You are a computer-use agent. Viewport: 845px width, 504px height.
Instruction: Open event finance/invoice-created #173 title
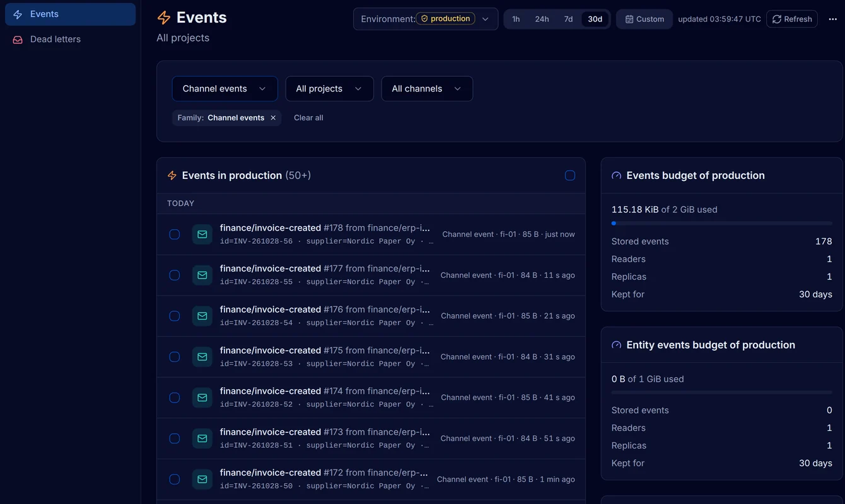325,432
